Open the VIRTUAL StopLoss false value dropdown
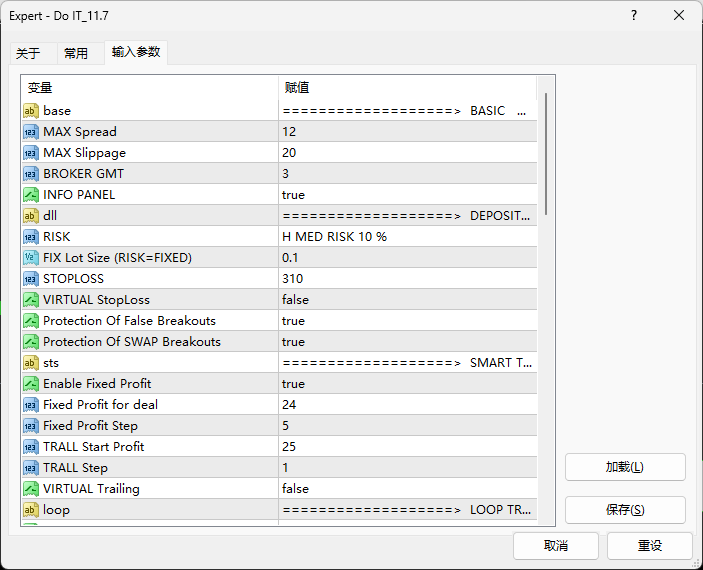Screen dimensions: 703x570 click(408, 300)
